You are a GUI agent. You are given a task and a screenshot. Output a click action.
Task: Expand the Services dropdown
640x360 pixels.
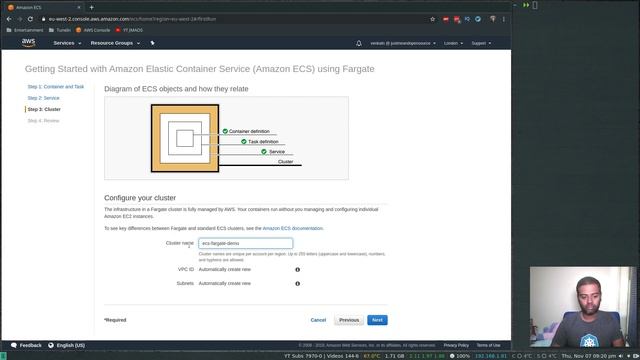tap(67, 43)
